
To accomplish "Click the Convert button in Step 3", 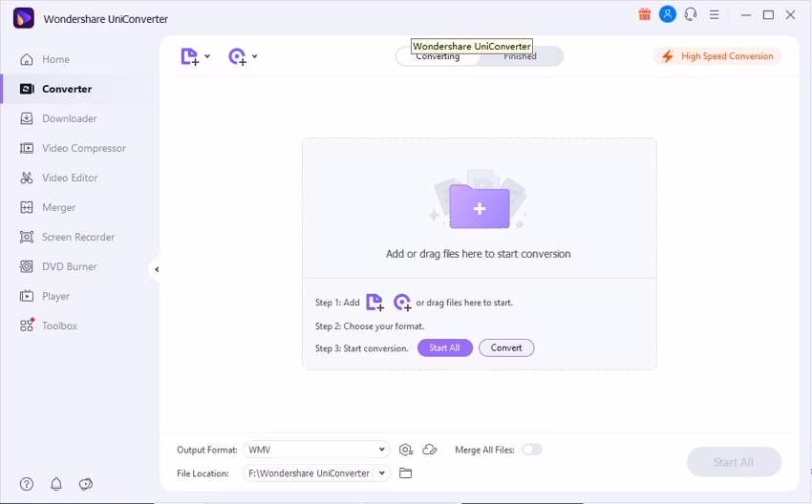I will pos(506,347).
